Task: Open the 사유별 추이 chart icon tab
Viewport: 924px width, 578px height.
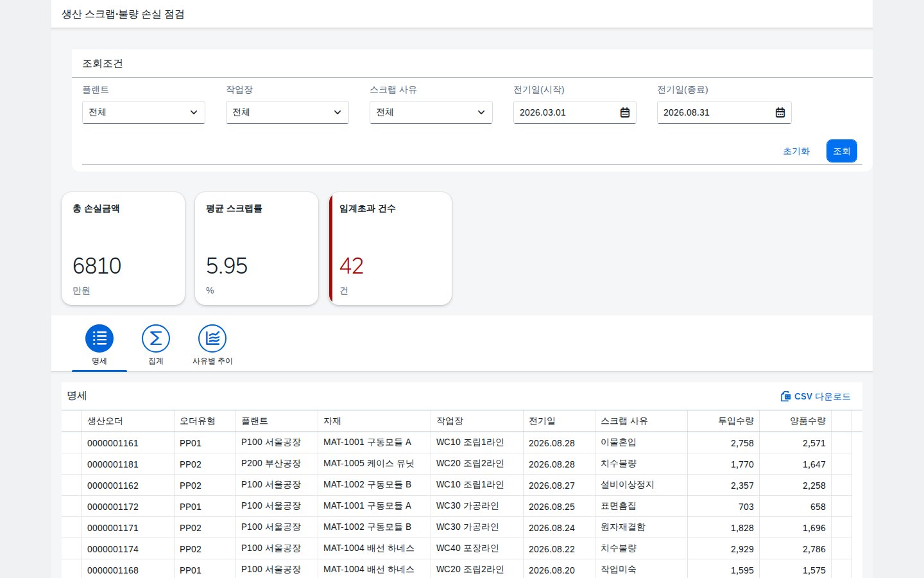Action: point(212,346)
